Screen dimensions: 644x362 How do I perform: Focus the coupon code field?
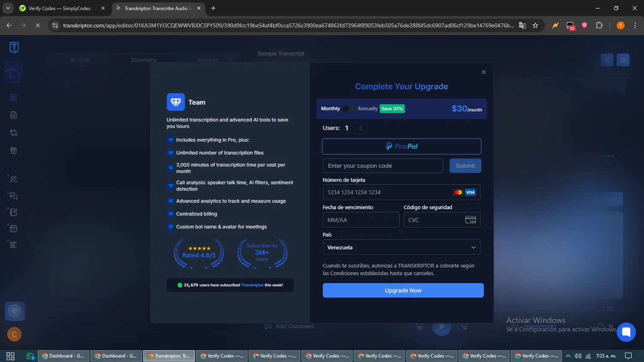[383, 166]
